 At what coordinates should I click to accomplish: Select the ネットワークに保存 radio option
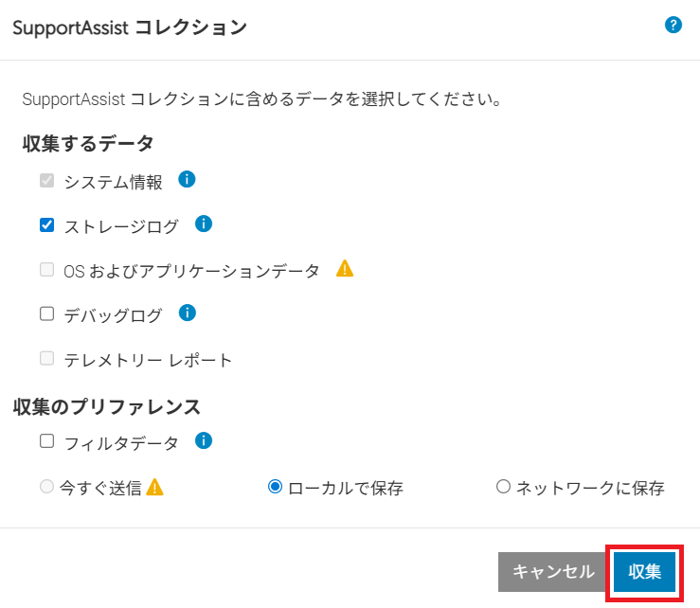pos(504,487)
